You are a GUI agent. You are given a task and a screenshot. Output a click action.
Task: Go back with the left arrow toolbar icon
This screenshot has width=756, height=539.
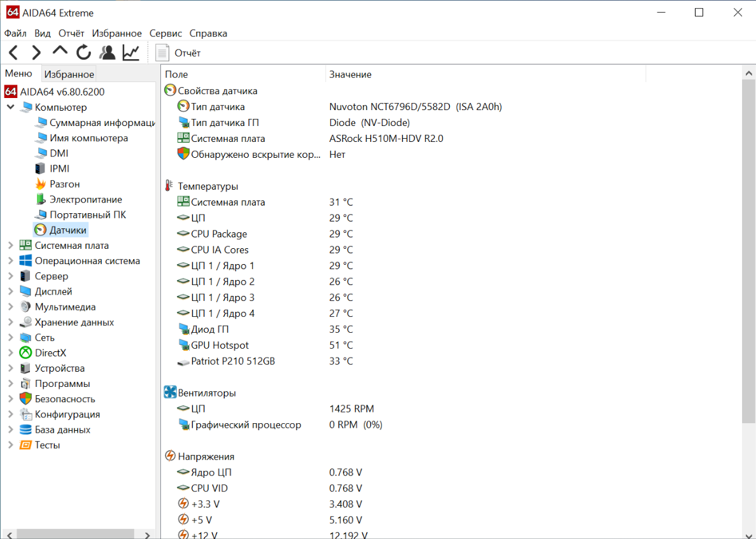pyautogui.click(x=13, y=53)
